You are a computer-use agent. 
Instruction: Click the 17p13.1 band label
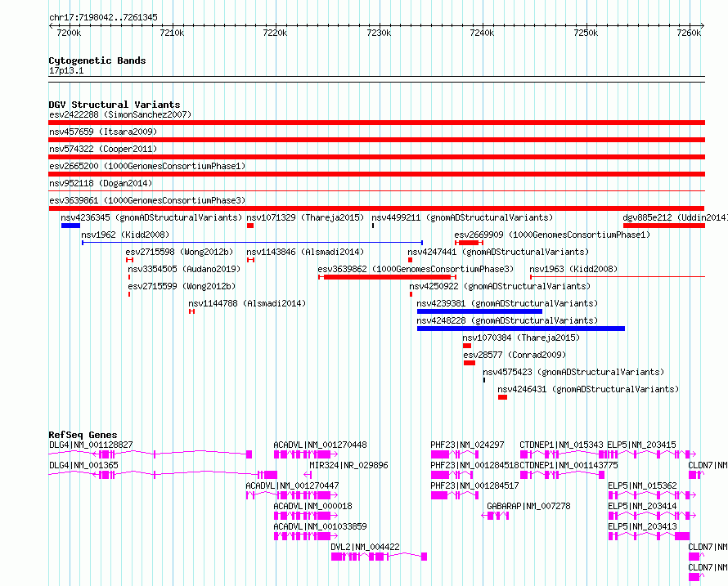(66, 70)
